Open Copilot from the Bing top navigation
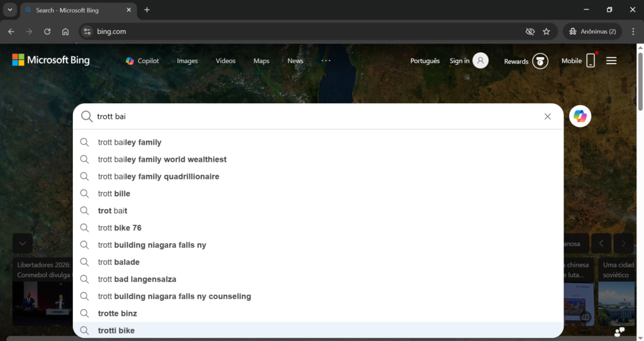The height and width of the screenshot is (341, 644). (x=142, y=61)
